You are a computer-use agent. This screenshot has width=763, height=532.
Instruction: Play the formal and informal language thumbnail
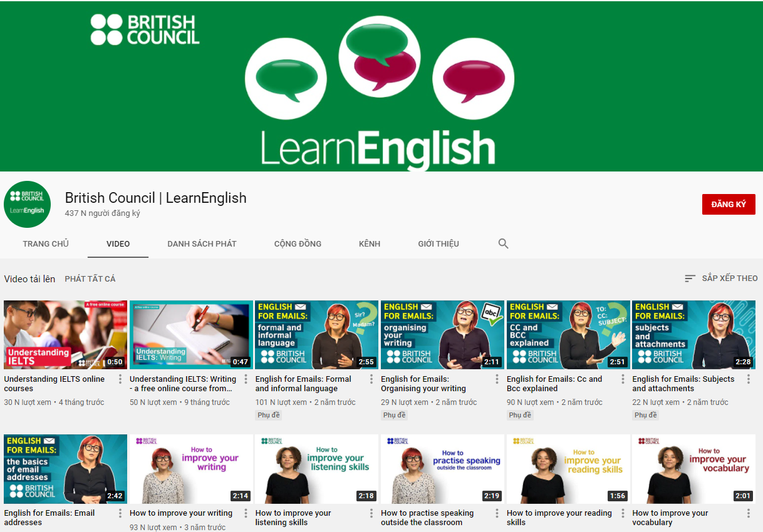tap(317, 335)
